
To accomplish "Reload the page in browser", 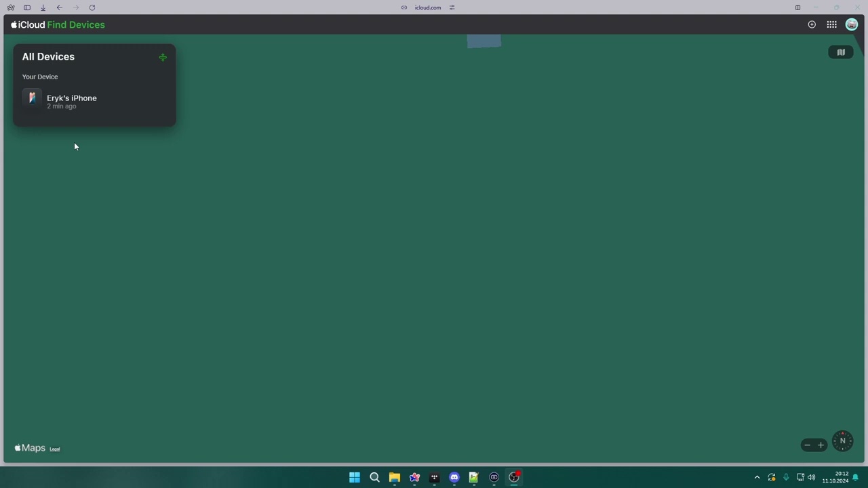I will pyautogui.click(x=92, y=7).
